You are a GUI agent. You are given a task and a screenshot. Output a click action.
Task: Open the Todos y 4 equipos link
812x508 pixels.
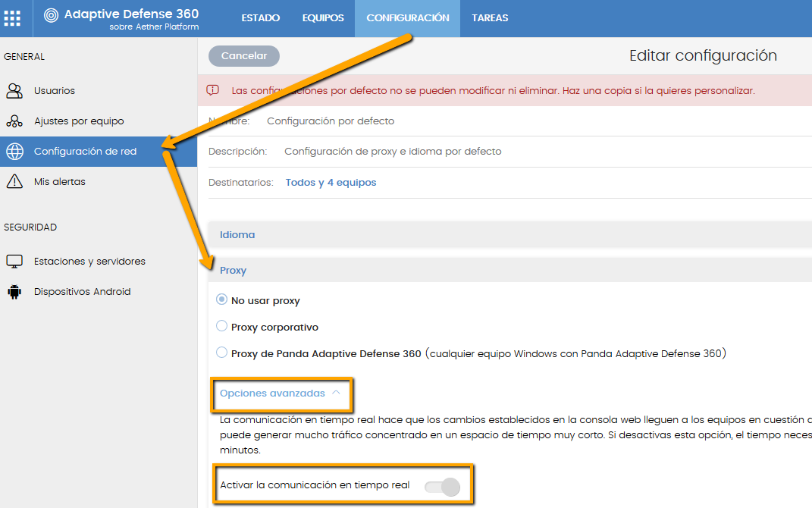click(331, 182)
